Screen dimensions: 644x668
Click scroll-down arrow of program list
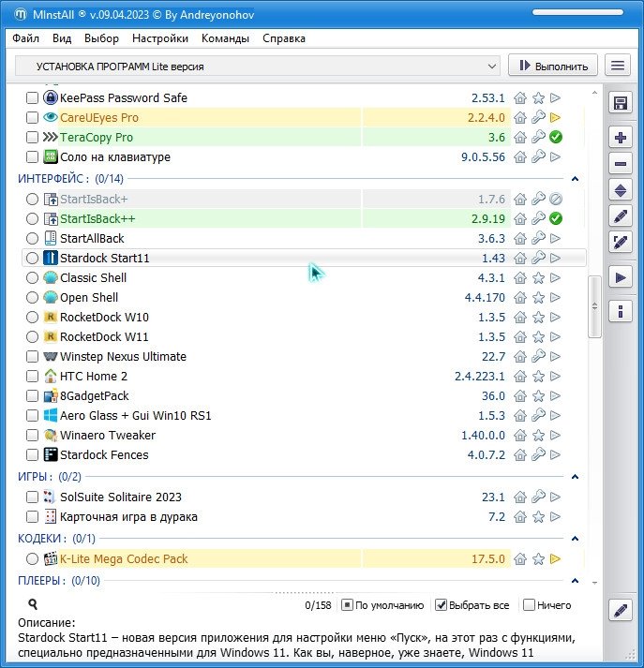pyautogui.click(x=594, y=583)
